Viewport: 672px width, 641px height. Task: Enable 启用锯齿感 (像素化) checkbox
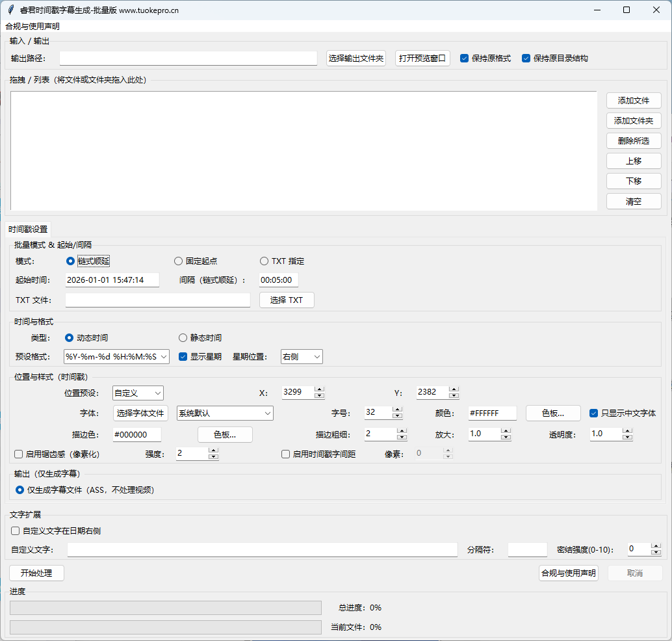19,454
